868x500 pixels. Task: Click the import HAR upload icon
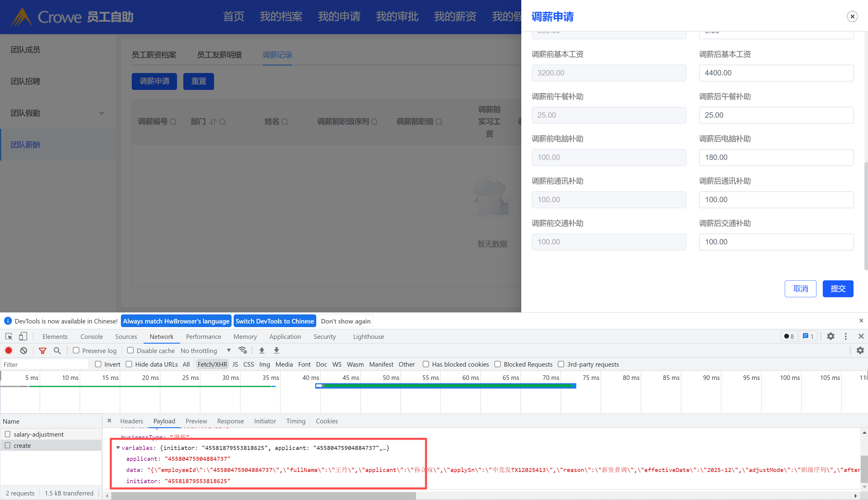pyautogui.click(x=262, y=350)
